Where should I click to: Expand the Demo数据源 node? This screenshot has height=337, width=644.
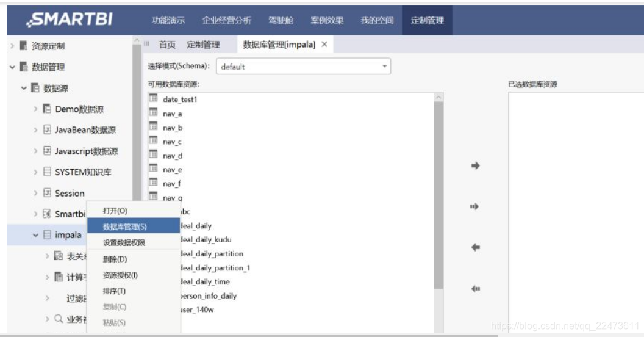tap(36, 109)
